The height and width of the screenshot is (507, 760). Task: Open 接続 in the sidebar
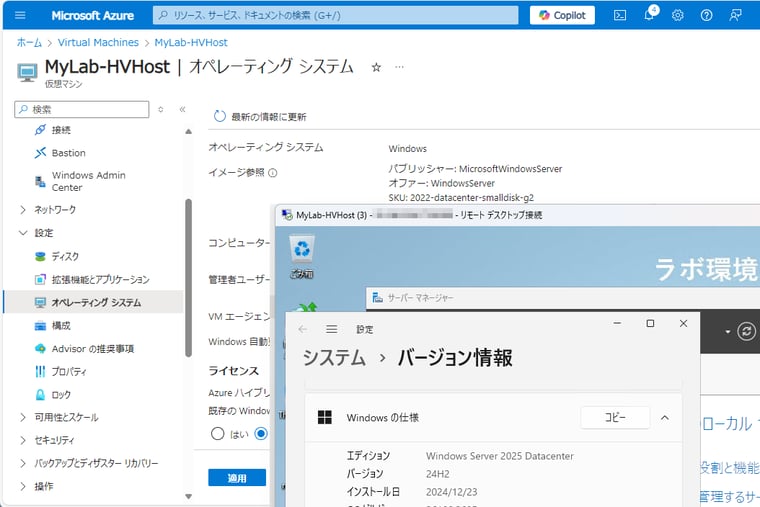61,130
